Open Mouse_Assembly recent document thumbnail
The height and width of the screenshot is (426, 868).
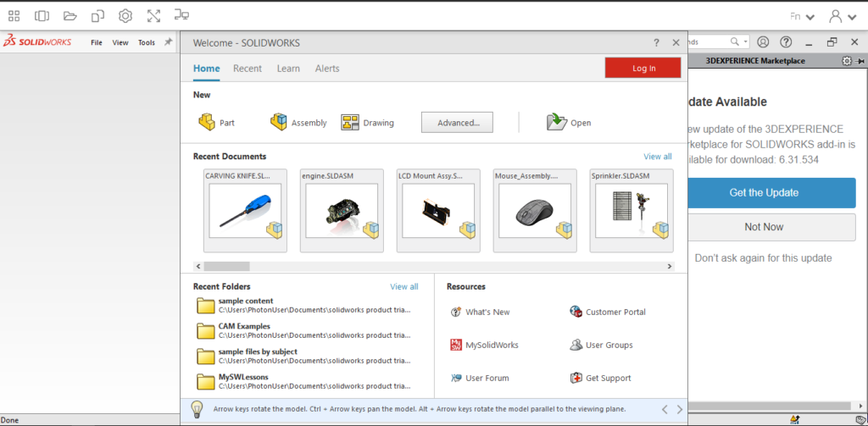click(535, 211)
